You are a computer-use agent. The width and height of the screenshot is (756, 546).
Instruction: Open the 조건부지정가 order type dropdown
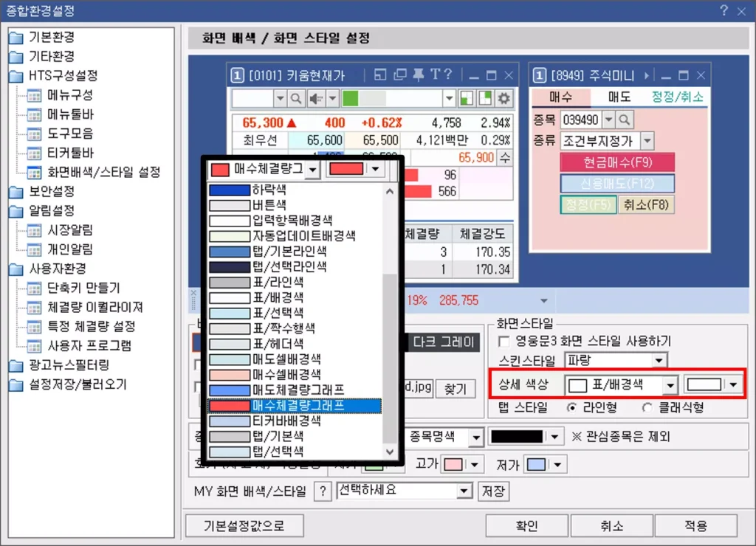coord(647,141)
